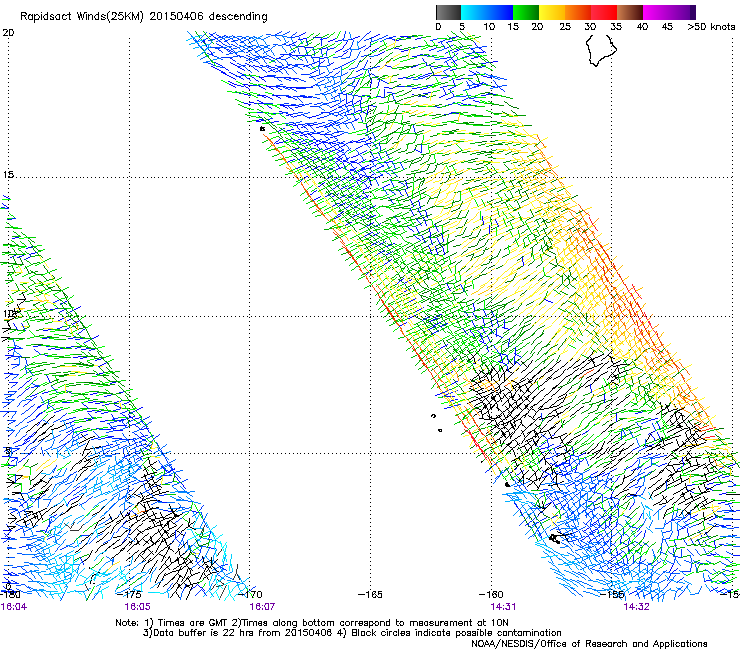Click the purple '16:07' pass time label
The image size is (740, 650).
coord(262,607)
